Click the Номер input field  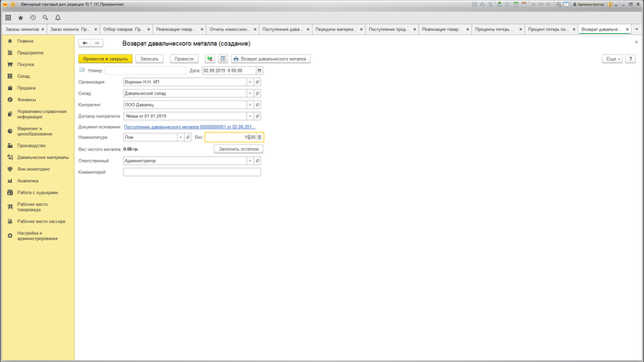click(x=145, y=71)
